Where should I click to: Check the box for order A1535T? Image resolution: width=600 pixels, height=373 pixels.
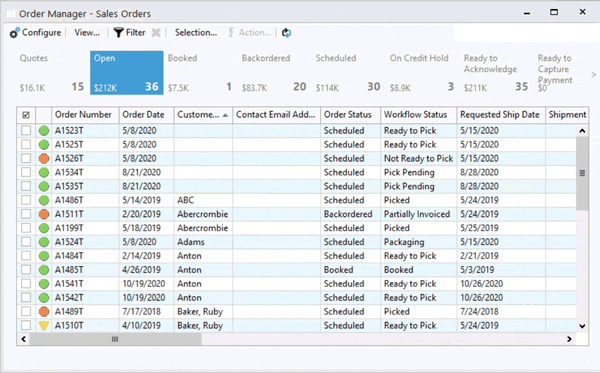click(26, 186)
